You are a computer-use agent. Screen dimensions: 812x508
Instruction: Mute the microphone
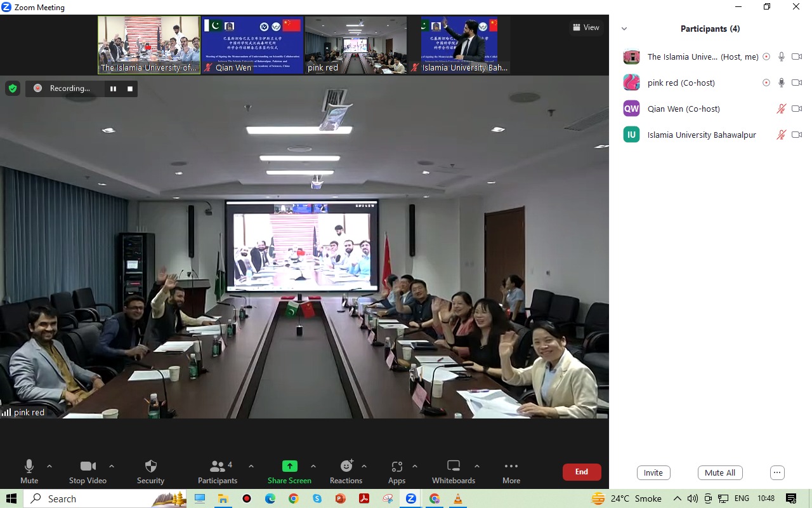click(x=29, y=471)
